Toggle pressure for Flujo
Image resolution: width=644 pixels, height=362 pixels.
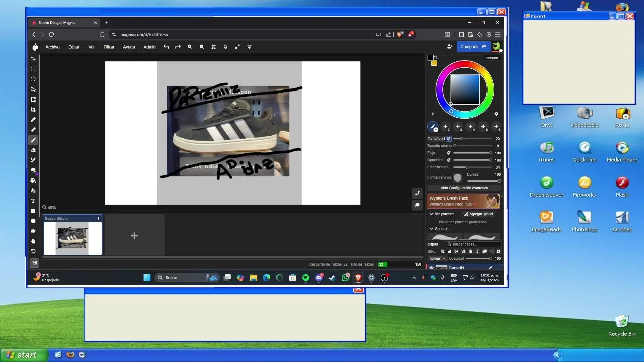(449, 153)
